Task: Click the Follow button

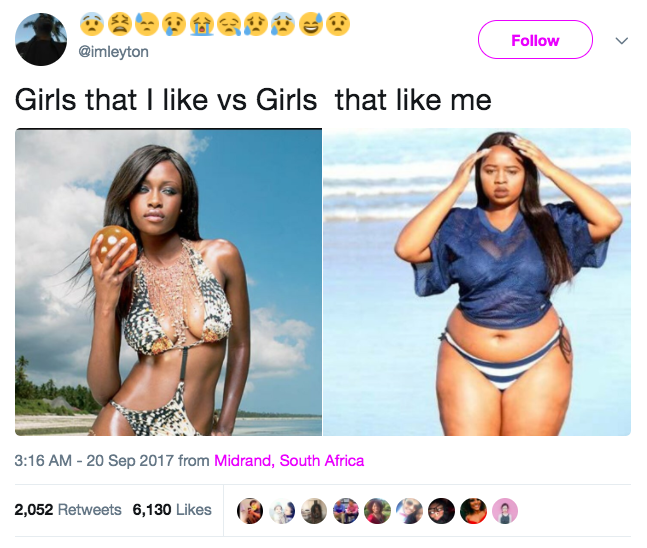Action: coord(535,40)
